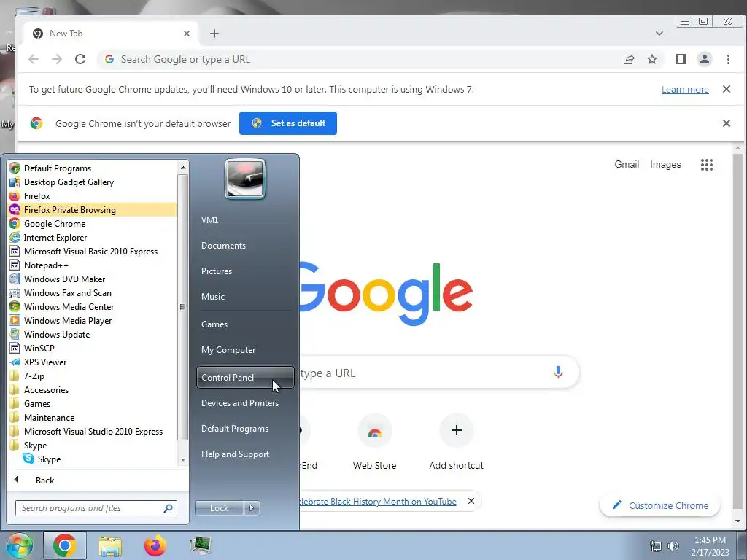Launch Firefox from Start menu
Screen dimensions: 747x560
pyautogui.click(x=92, y=195)
